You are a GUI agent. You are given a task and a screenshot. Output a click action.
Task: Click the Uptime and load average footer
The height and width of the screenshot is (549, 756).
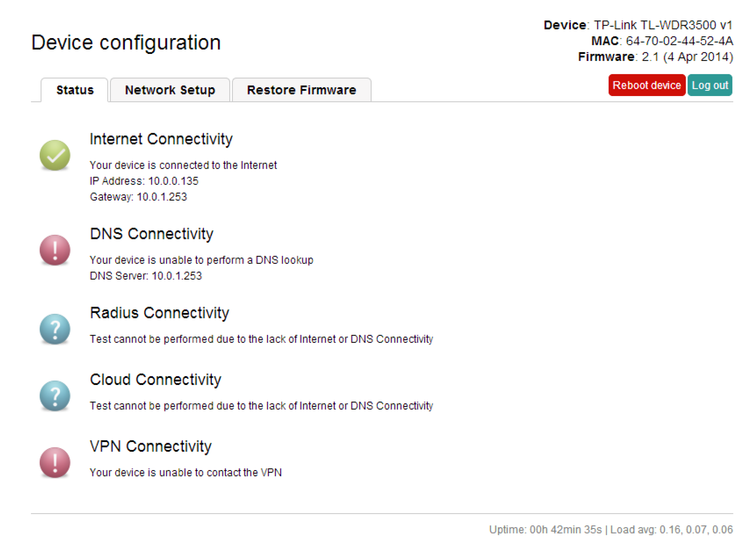(611, 530)
